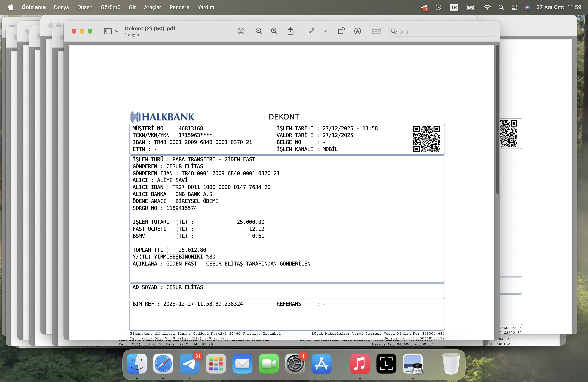Open the Dosya menu
588x382 pixels.
[61, 7]
